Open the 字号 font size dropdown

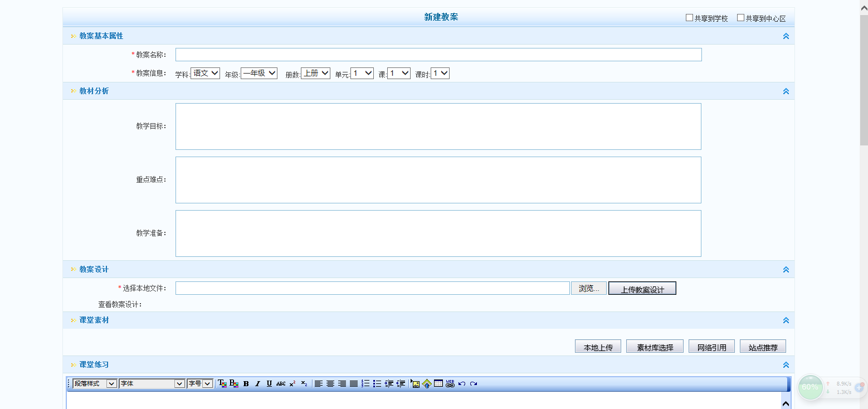(200, 383)
